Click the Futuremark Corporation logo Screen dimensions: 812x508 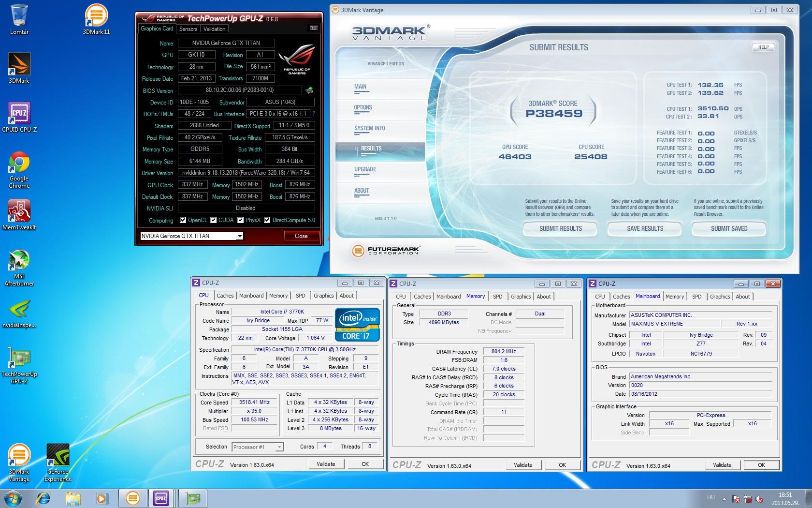386,250
